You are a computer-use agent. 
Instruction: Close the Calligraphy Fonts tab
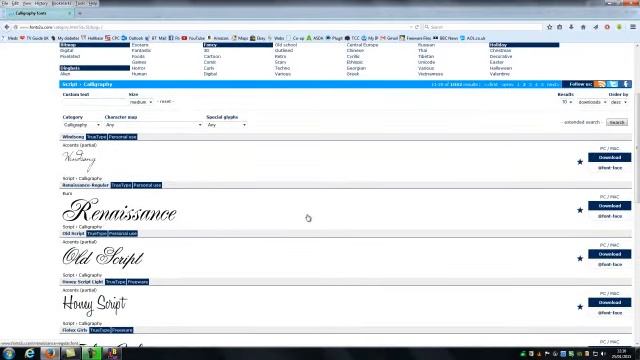(69, 13)
